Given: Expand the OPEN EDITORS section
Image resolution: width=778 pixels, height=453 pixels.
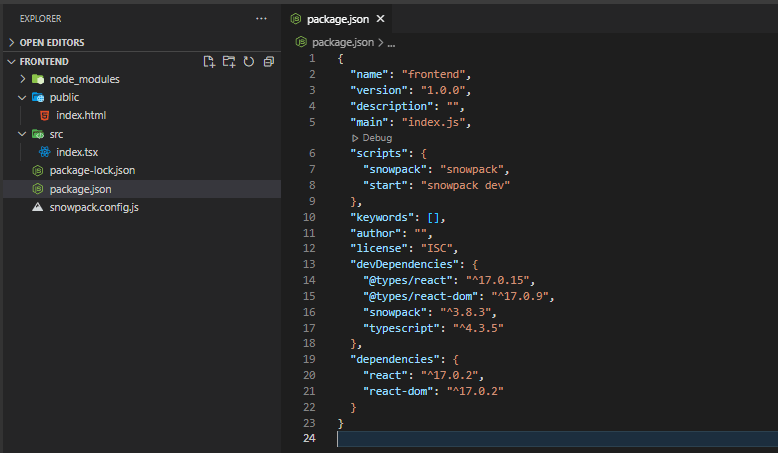Looking at the screenshot, I should (12, 43).
